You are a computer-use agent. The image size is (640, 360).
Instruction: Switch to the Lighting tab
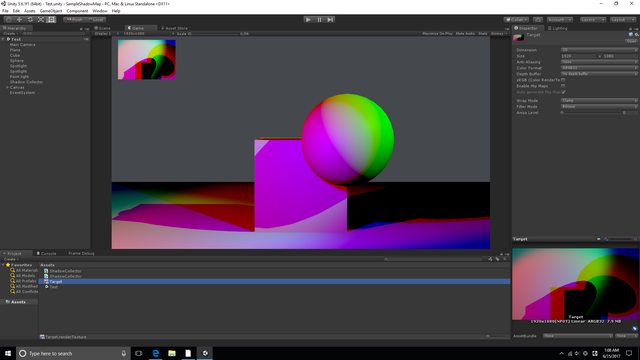[558, 28]
